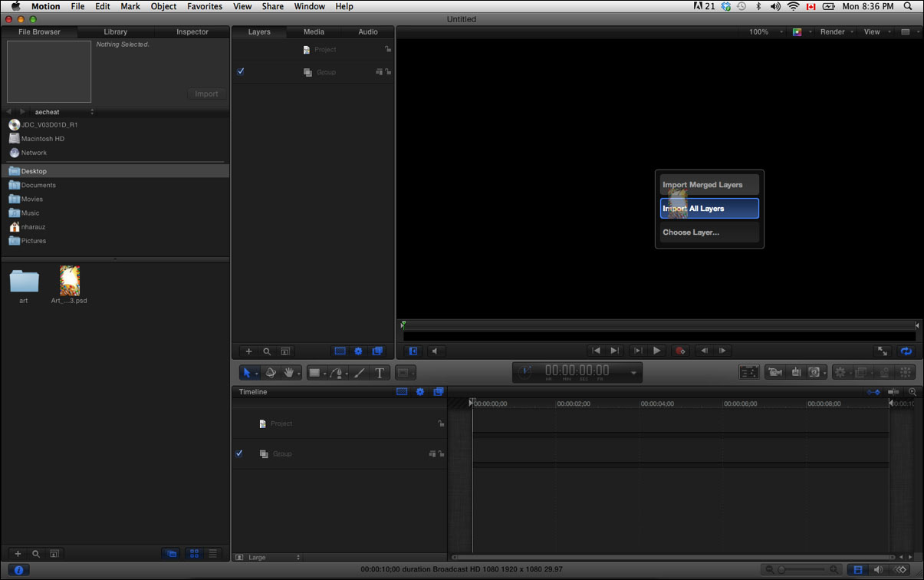Click the search icon in Layers panel

(267, 351)
